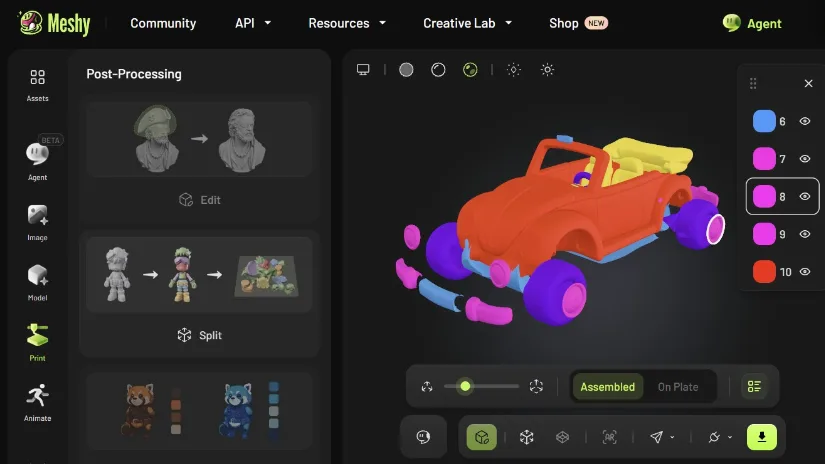Click the pirate bust edit preview thumbnail

coord(199,139)
